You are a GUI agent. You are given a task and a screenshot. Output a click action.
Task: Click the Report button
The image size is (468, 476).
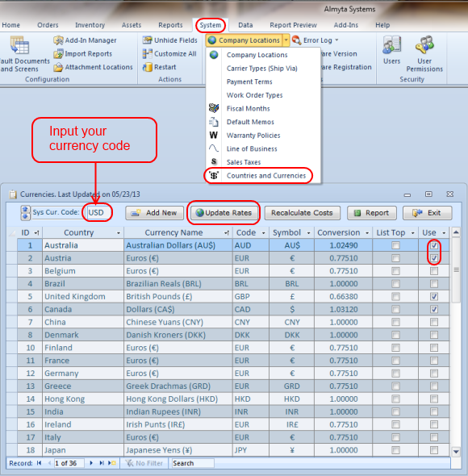(x=372, y=213)
